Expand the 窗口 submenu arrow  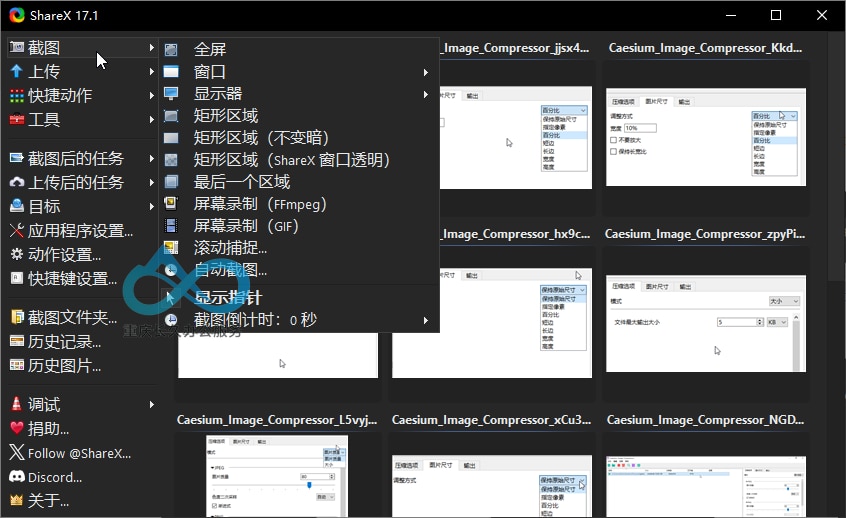[x=426, y=72]
